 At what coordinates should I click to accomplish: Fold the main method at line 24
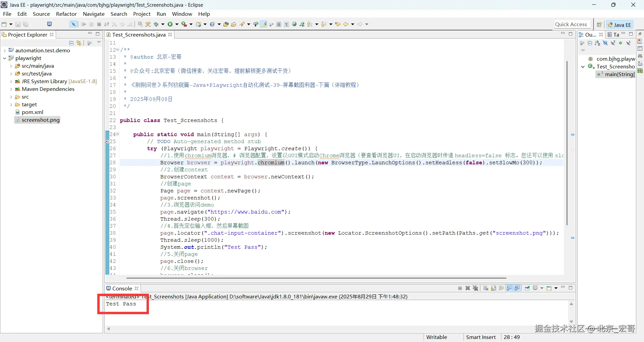117,134
